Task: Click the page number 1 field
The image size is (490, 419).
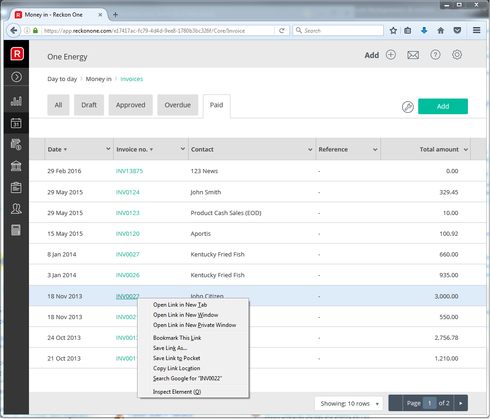Action: 429,403
